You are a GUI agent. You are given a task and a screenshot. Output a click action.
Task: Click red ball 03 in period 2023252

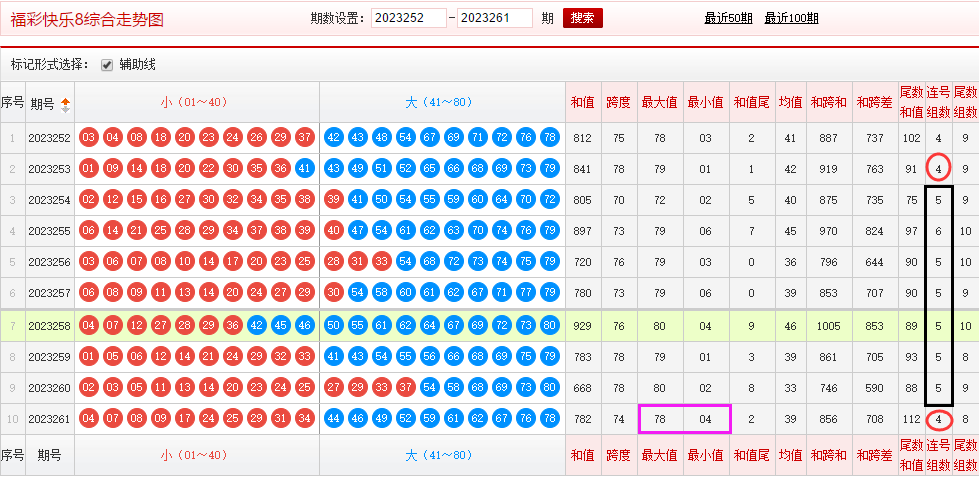pyautogui.click(x=88, y=139)
